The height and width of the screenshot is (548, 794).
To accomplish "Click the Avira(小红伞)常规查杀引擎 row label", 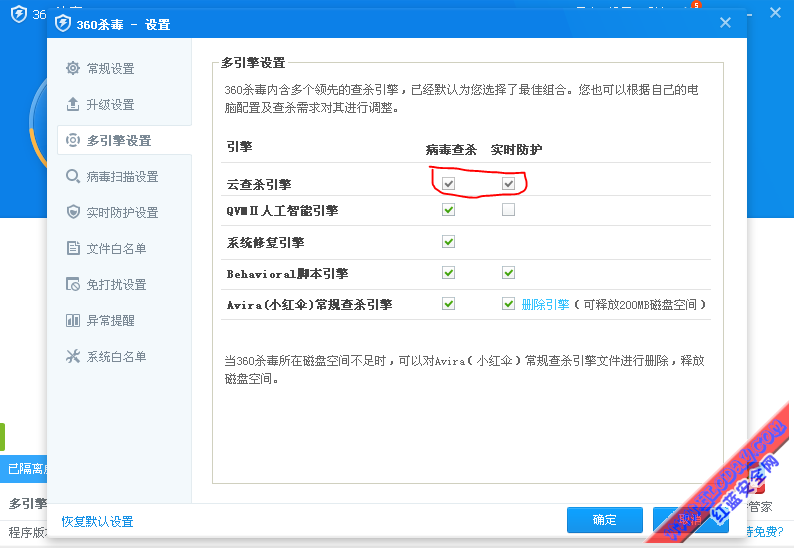I will [309, 304].
